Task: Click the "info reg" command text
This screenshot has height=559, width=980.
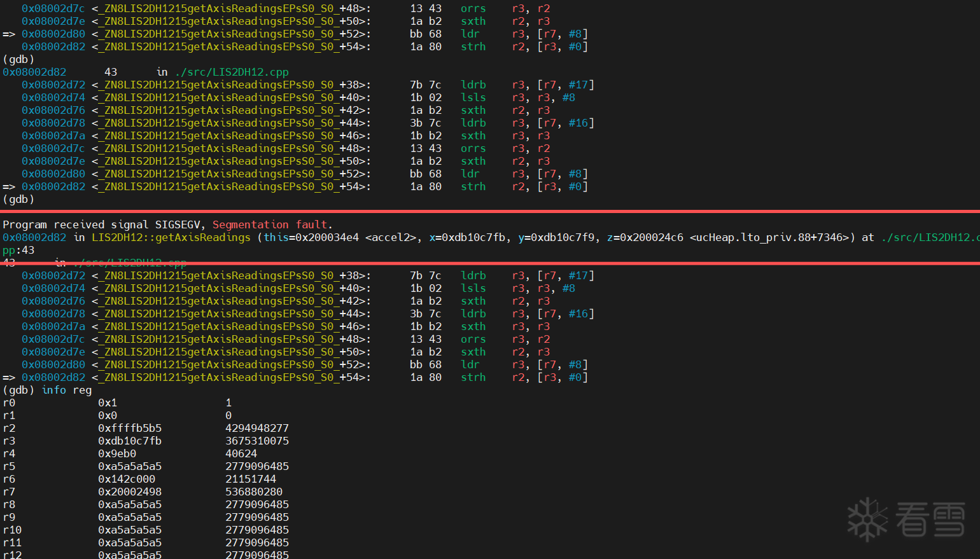Action: (x=66, y=390)
